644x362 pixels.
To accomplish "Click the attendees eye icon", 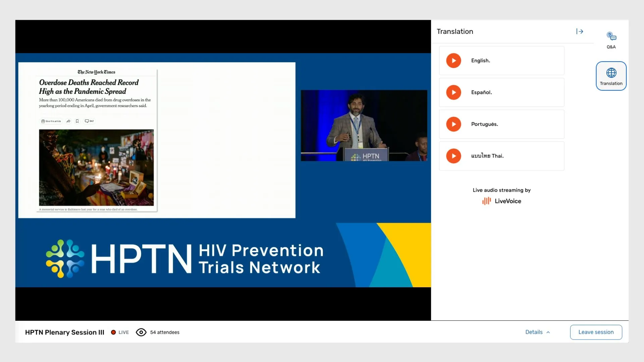I will pyautogui.click(x=141, y=332).
